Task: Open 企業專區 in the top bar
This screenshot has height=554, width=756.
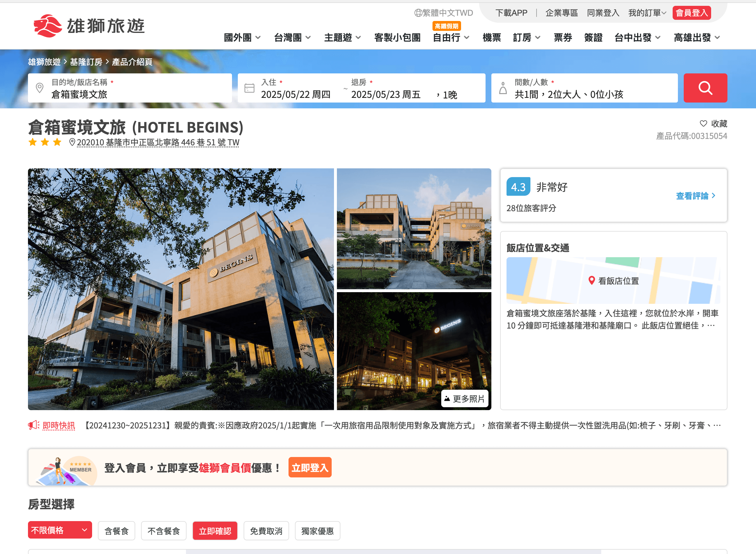Action: [561, 13]
